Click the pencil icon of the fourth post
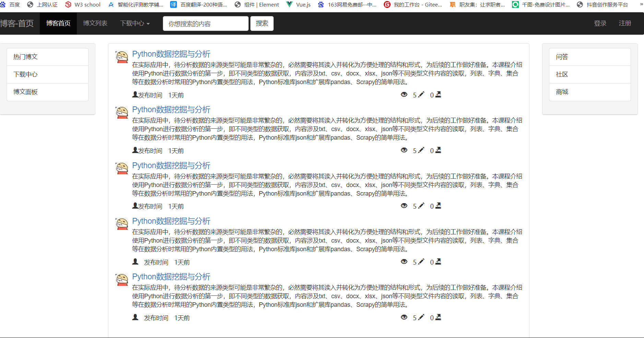 pyautogui.click(x=421, y=261)
